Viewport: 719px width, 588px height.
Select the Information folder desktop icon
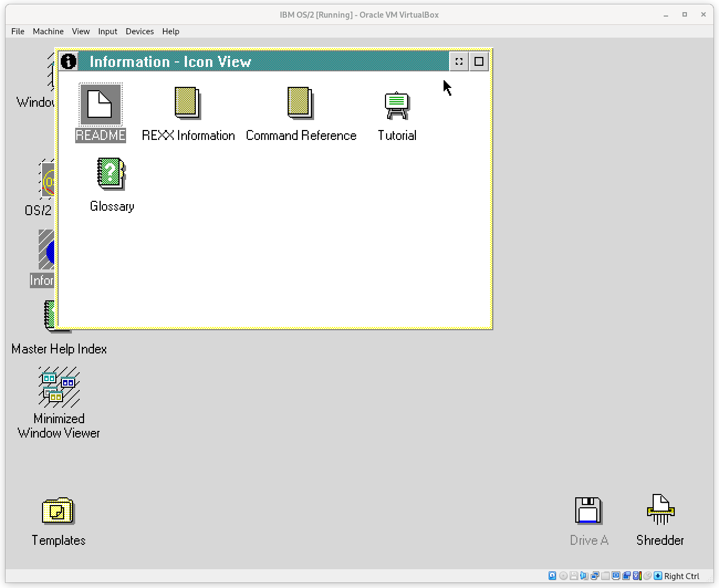click(46, 250)
